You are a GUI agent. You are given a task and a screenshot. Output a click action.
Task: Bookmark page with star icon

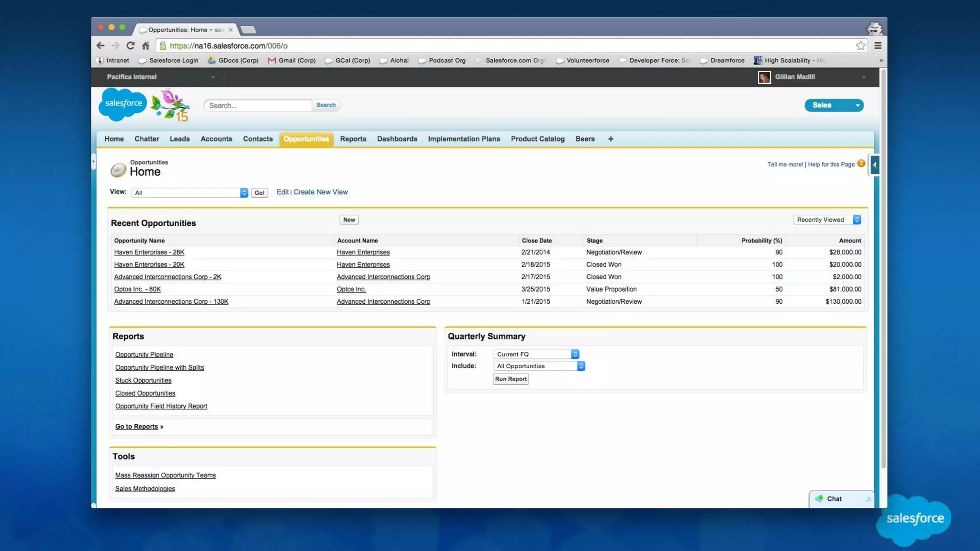point(860,45)
